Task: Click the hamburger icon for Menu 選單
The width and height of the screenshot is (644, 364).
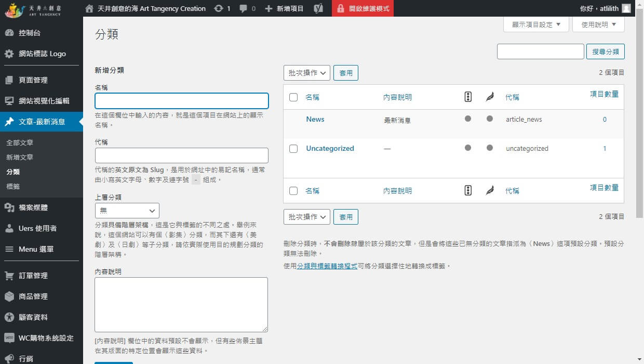Action: pos(9,249)
